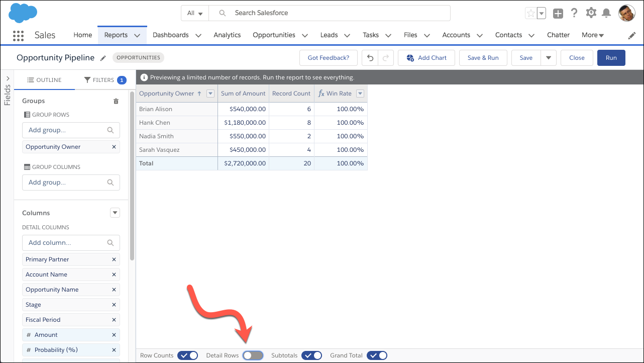This screenshot has height=363, width=644.
Task: Open Opportunity Owner column menu
Action: click(210, 94)
